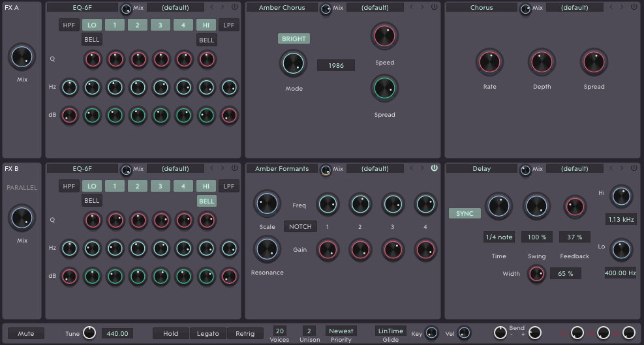
Task: Select band 3 in FX B EQ
Action: [161, 186]
